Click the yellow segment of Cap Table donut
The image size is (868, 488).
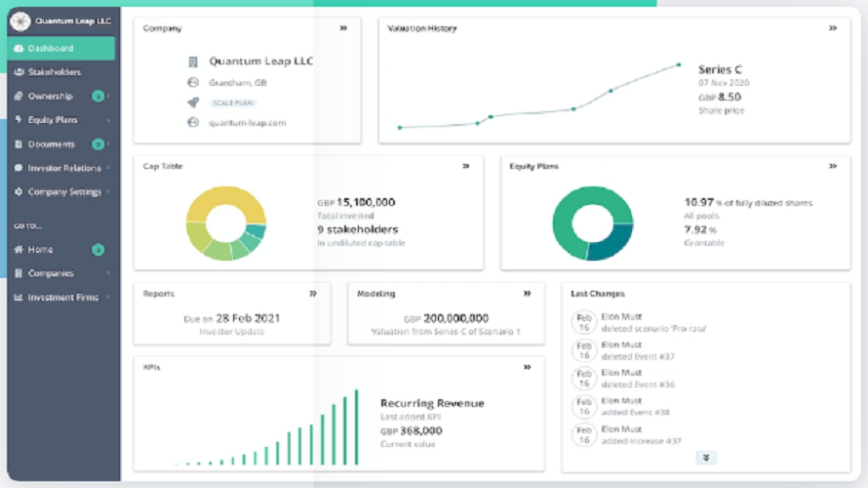click(219, 200)
